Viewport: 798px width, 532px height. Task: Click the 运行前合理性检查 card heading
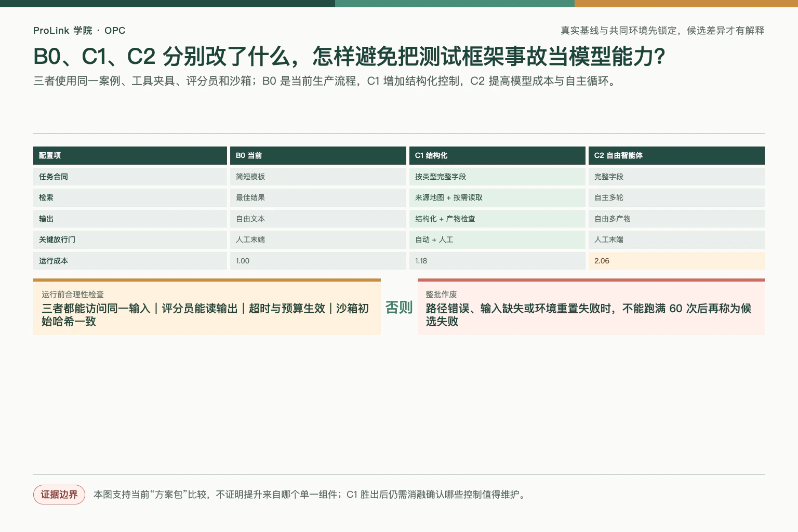coord(73,295)
